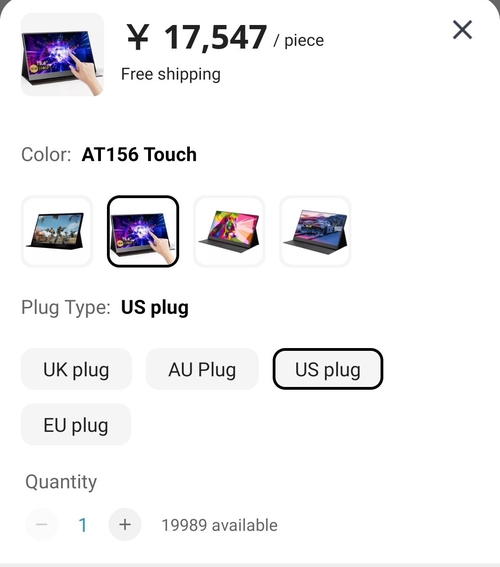Image resolution: width=500 pixels, height=567 pixels.
Task: Close the product options sheet
Action: (462, 30)
